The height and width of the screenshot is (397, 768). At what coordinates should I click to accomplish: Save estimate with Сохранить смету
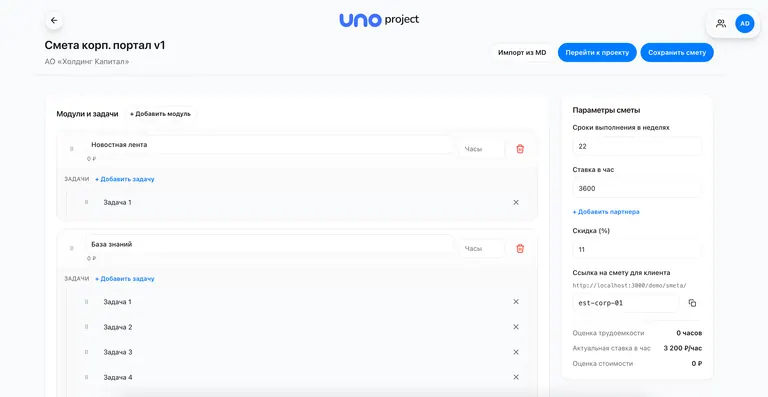coord(677,52)
